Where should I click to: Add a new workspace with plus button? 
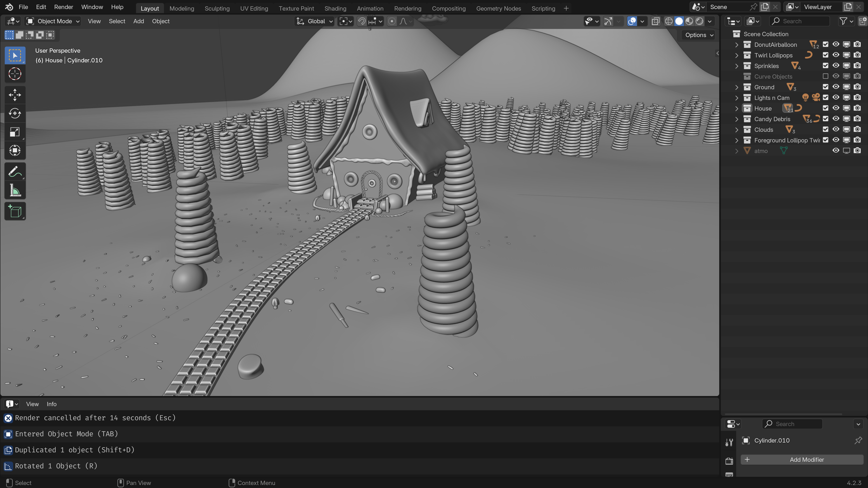(x=566, y=8)
